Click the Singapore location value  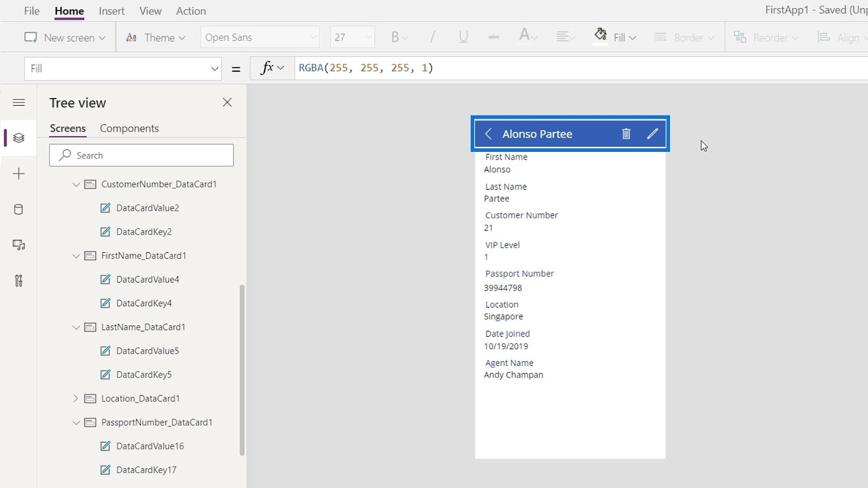pos(503,317)
